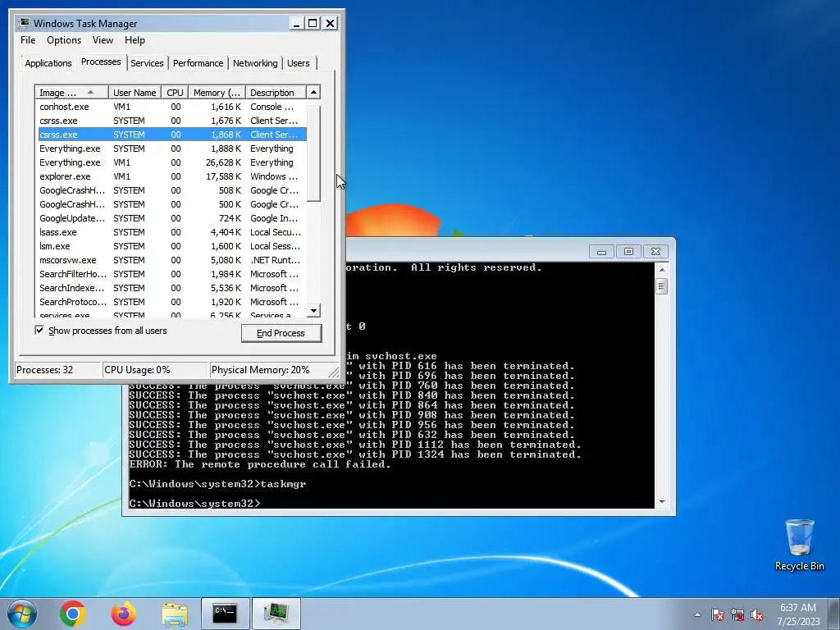Click the process list scroll down arrow
This screenshot has width=840, height=630.
313,310
